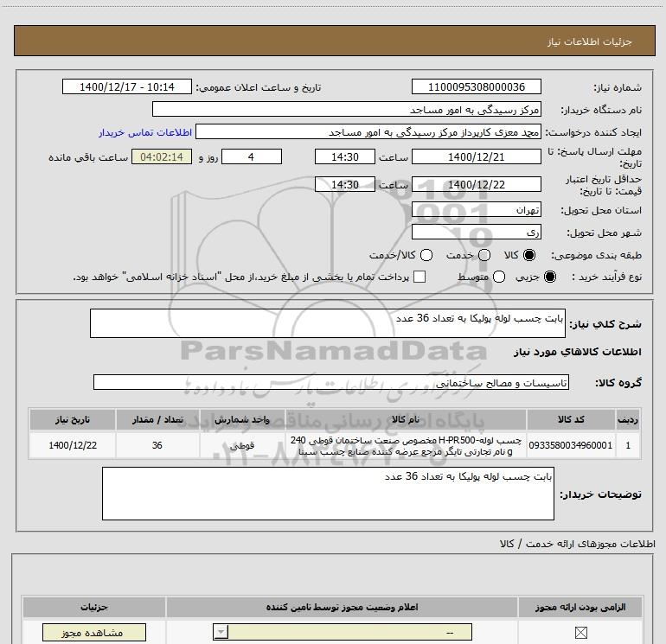
Task: Click the unit cell قوطی
Action: pos(242,445)
